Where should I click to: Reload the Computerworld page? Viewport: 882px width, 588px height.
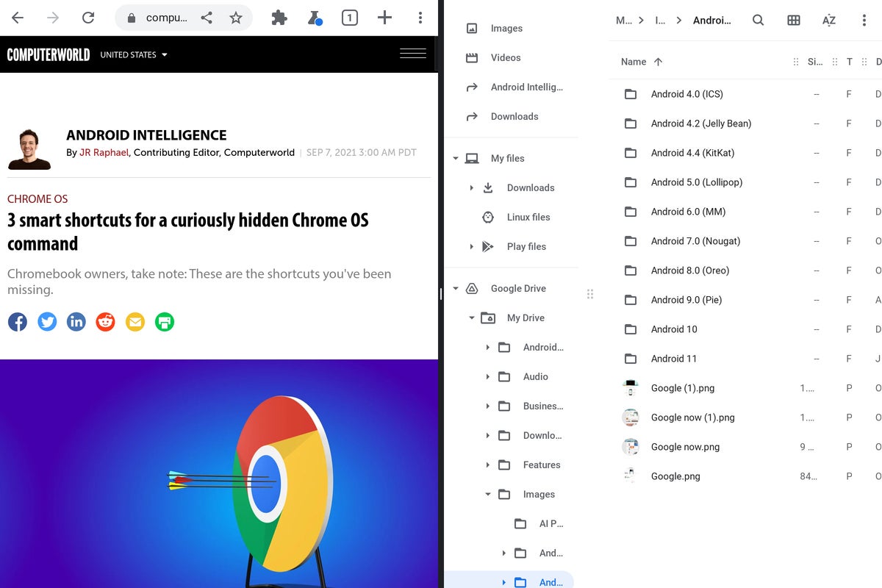pos(88,18)
